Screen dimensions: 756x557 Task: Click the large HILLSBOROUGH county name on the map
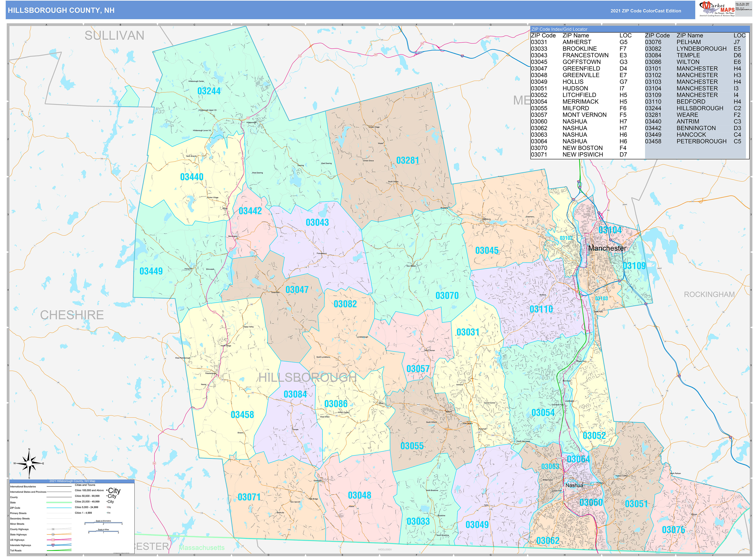click(307, 378)
